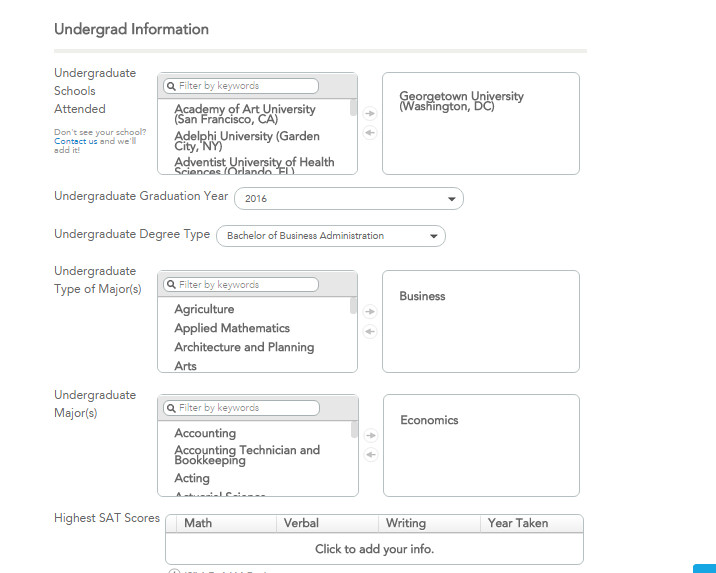This screenshot has height=573, width=716.
Task: Click the schools list scrollbar
Action: (x=354, y=108)
